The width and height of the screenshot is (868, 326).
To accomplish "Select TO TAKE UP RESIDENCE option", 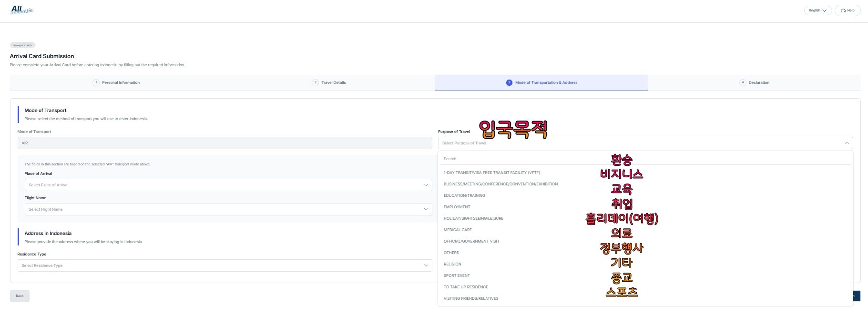I will (x=645, y=287).
